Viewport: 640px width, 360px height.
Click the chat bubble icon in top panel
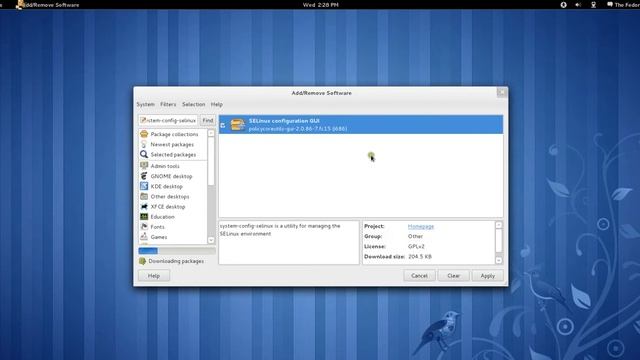click(x=610, y=4)
